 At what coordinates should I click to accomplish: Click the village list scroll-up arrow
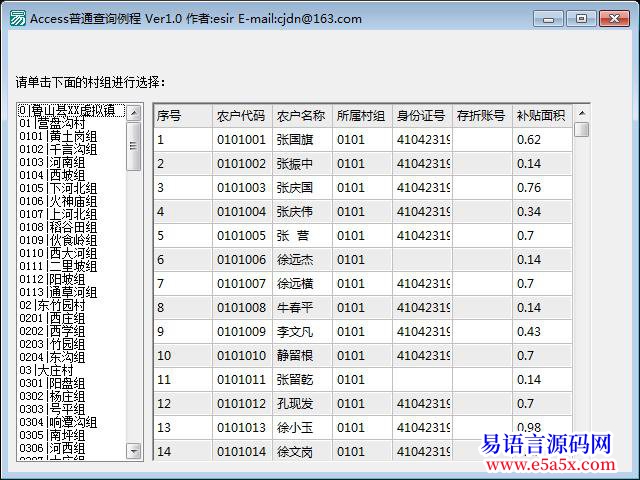tap(134, 110)
